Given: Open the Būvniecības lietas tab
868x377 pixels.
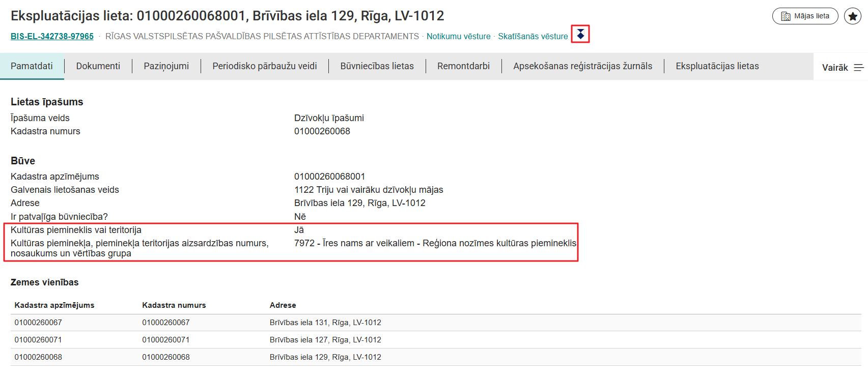Looking at the screenshot, I should (x=377, y=66).
